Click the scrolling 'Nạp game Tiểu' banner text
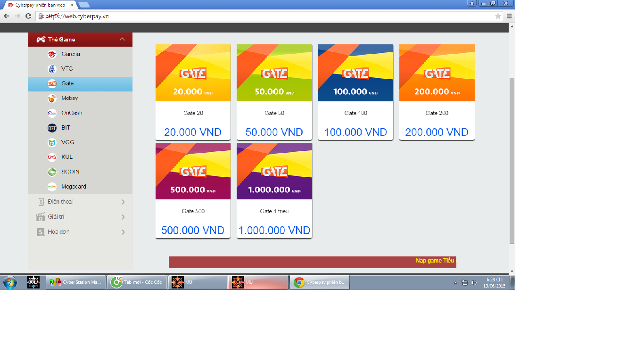 point(435,261)
